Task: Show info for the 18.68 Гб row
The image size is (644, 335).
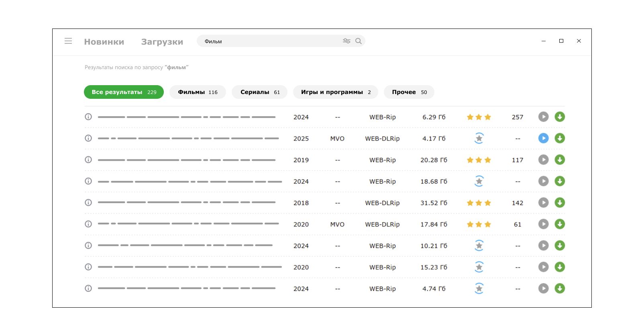Action: pos(88,181)
